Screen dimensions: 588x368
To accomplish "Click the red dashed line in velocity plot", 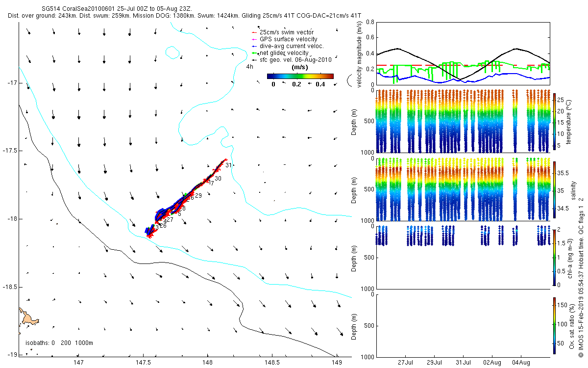I will coord(463,65).
